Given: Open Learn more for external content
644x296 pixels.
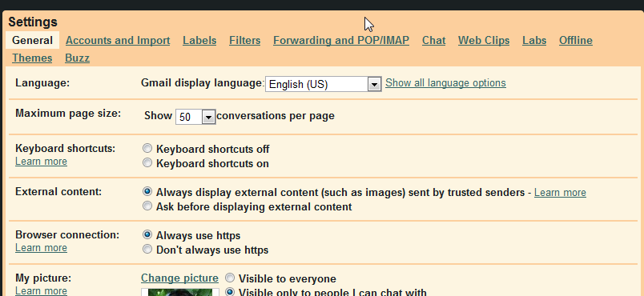Looking at the screenshot, I should pyautogui.click(x=560, y=193).
